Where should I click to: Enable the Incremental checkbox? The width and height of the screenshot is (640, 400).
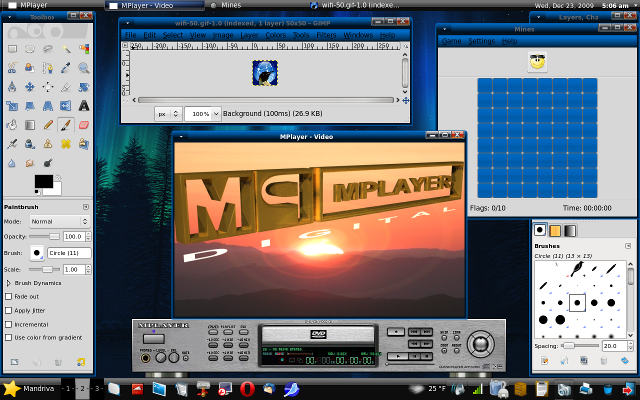8,324
